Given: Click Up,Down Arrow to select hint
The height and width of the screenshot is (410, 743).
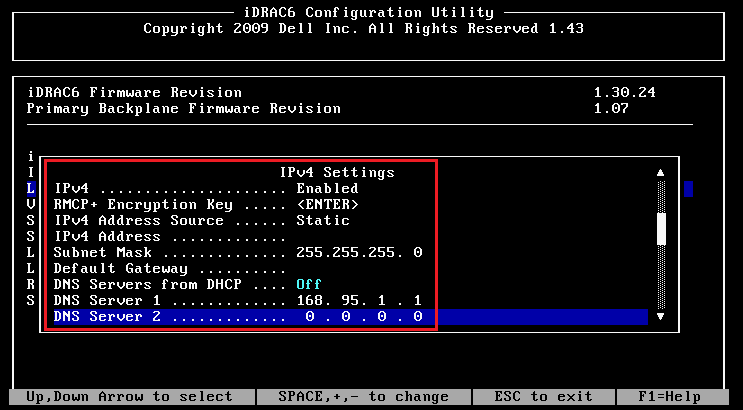Looking at the screenshot, I should (129, 397).
